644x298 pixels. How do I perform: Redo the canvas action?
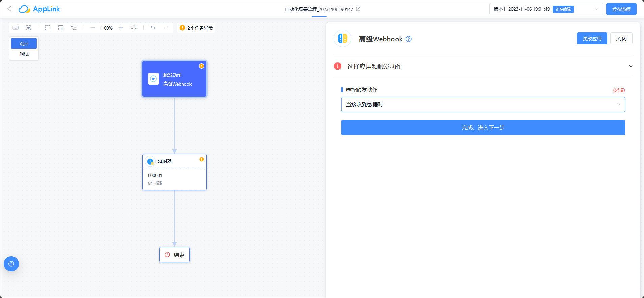point(166,28)
